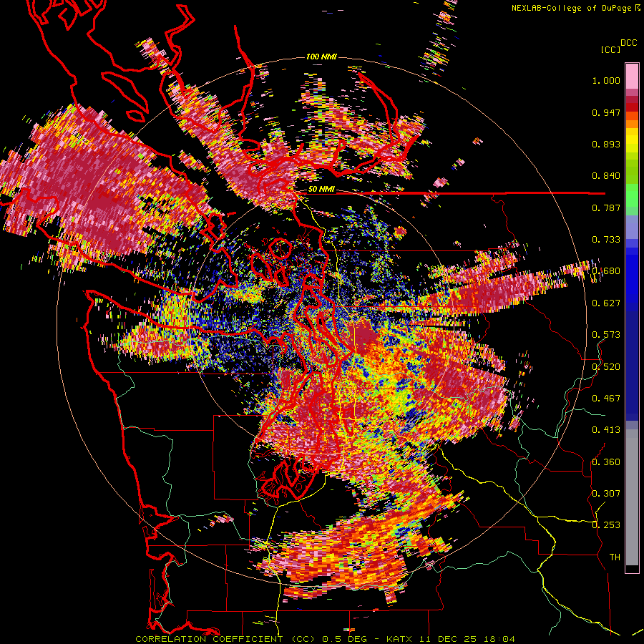Click the NEXLAB-College of DuPage label
Screen dimensions: 644x644
(x=572, y=8)
